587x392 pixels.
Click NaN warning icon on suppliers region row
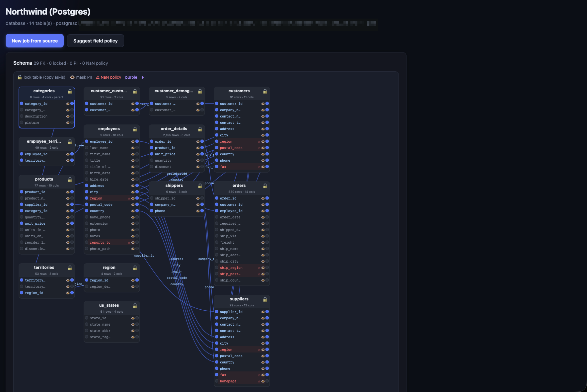coord(259,350)
